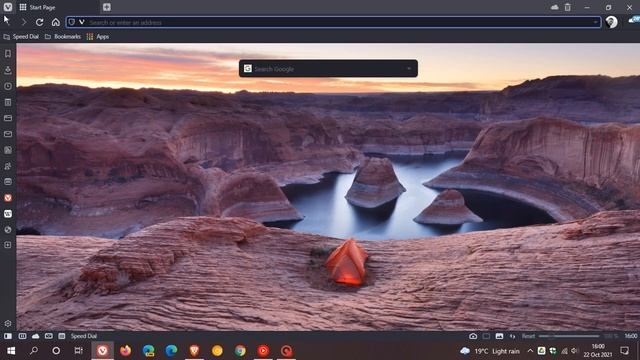Open the Vivaldi main menu icon
640x360 pixels.
click(x=8, y=7)
